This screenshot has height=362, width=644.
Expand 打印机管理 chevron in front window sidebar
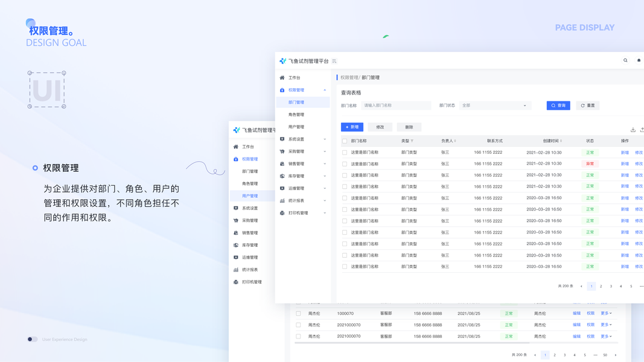[325, 213]
